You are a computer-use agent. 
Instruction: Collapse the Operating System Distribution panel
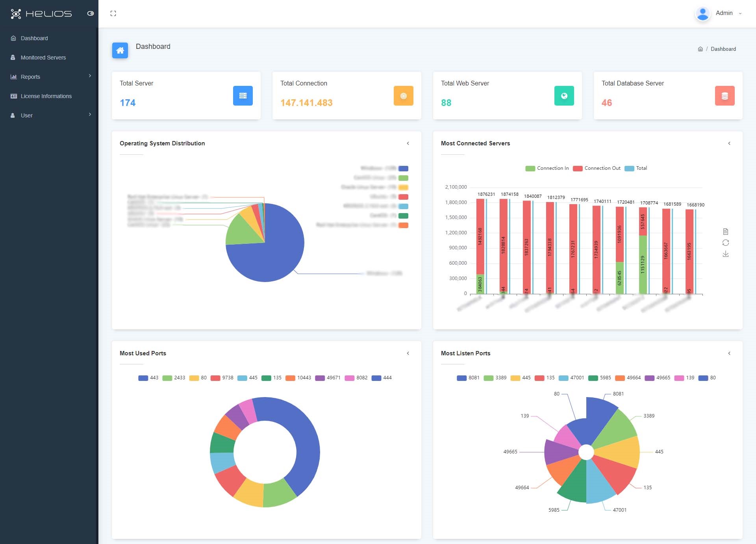(408, 143)
